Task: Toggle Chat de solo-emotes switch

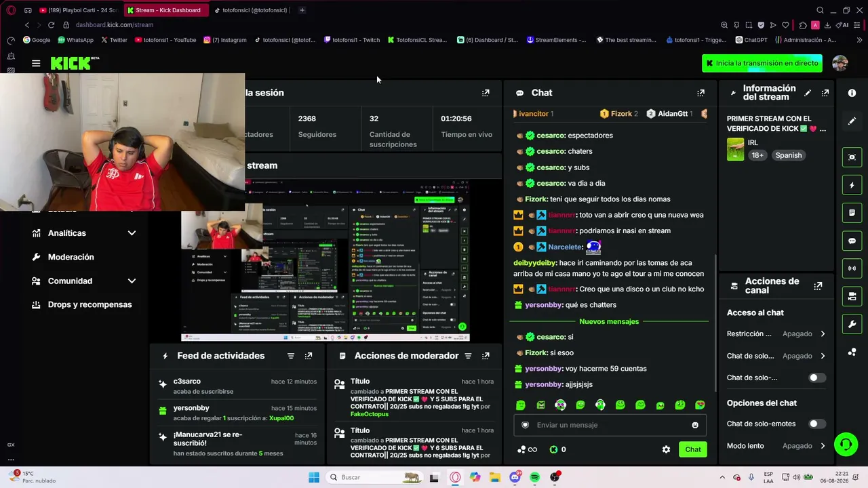Action: pos(817,424)
